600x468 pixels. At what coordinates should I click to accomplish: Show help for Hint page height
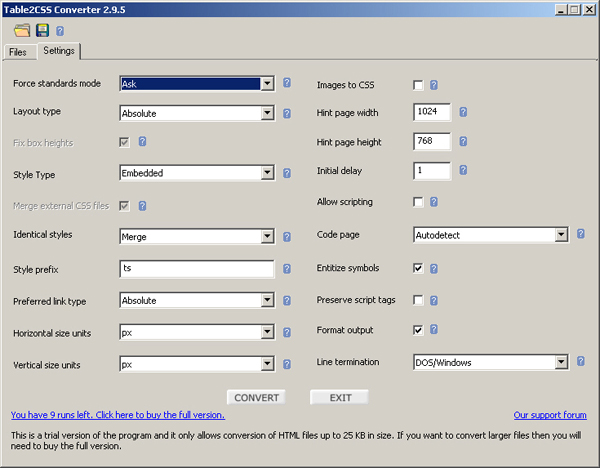[x=463, y=141]
